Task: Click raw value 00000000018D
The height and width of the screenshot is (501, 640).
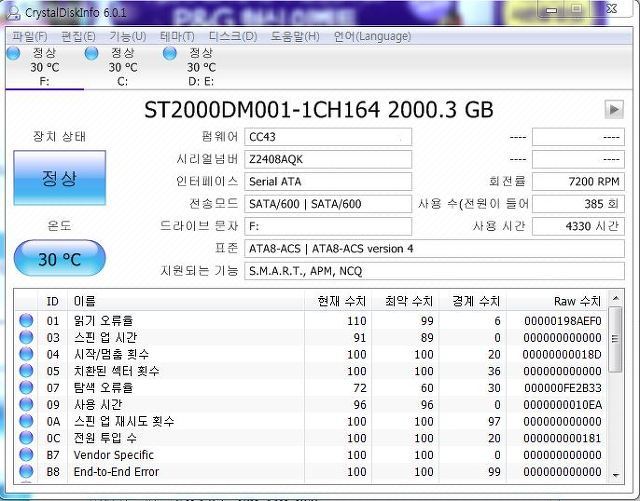Action: [562, 354]
